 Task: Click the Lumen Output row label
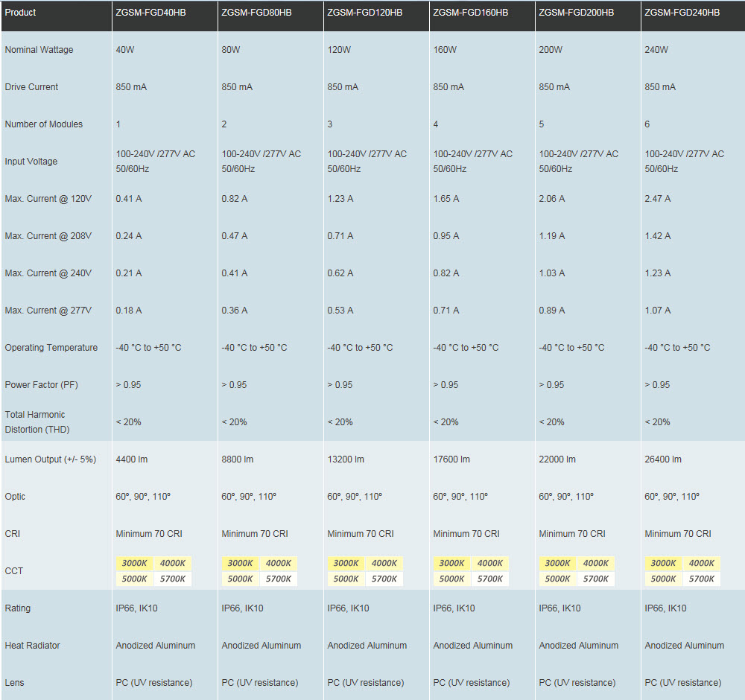51,459
